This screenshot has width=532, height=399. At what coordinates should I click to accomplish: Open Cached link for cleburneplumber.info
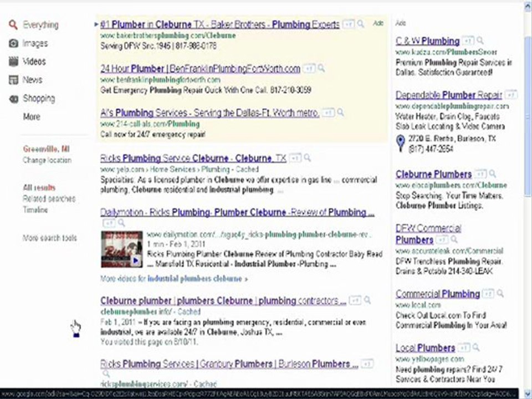coord(189,311)
